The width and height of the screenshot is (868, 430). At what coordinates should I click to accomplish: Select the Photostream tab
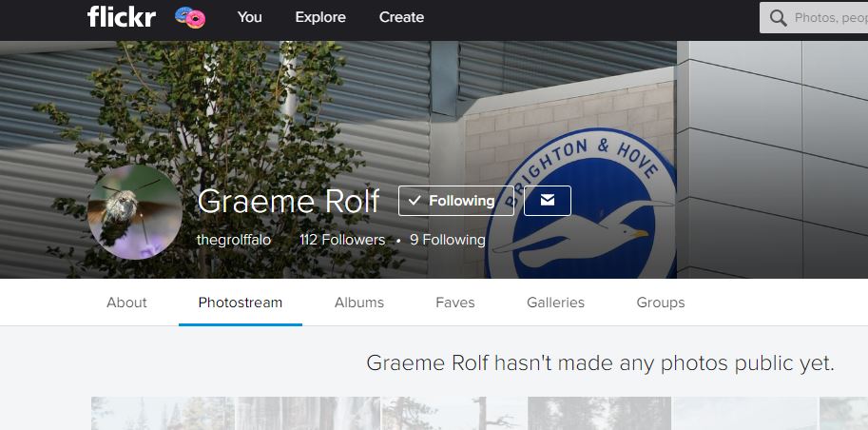(x=241, y=303)
